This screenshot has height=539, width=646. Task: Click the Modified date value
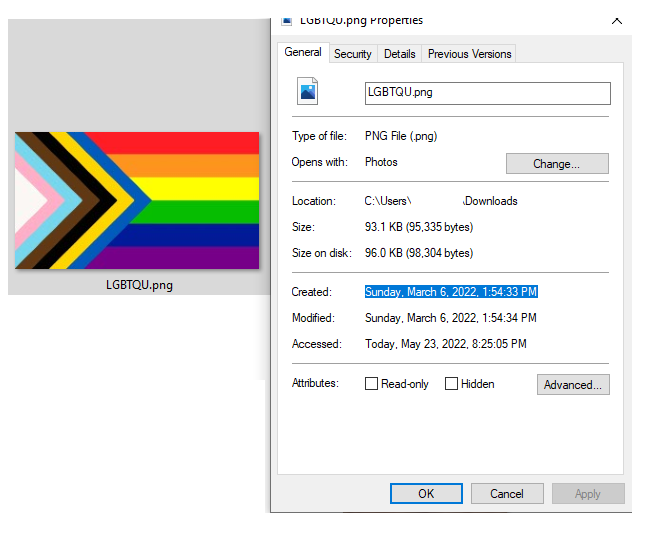click(x=451, y=318)
